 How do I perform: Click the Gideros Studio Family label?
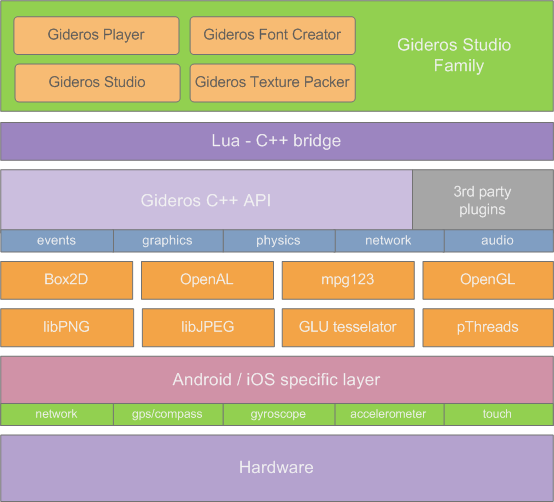coord(454,55)
